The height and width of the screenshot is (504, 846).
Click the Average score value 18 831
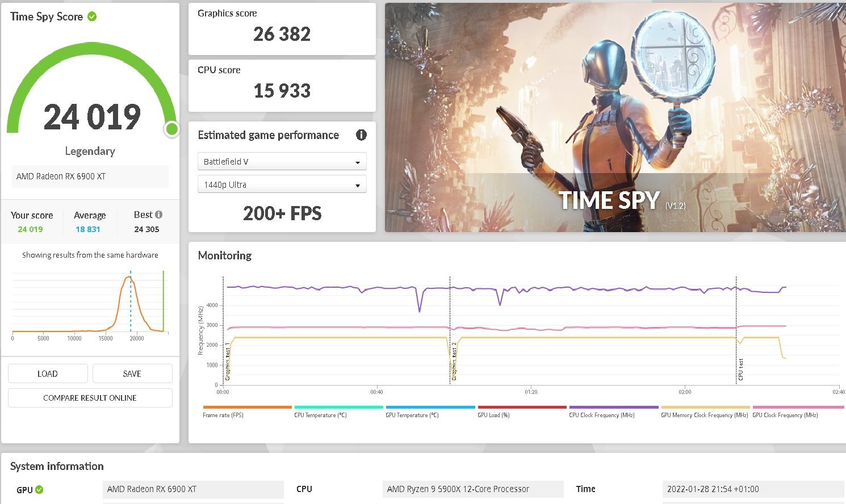pos(88,229)
